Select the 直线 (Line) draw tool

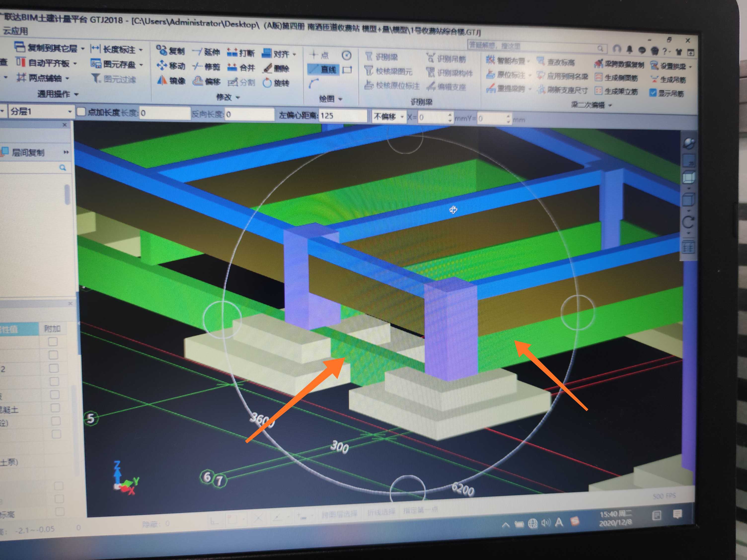pos(323,70)
